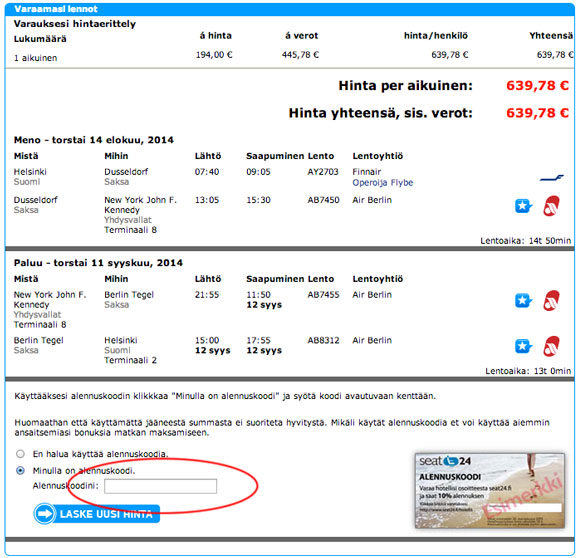The width and height of the screenshot is (578, 558).
Task: Click the 'Finnair' airline name
Action: coord(366,172)
